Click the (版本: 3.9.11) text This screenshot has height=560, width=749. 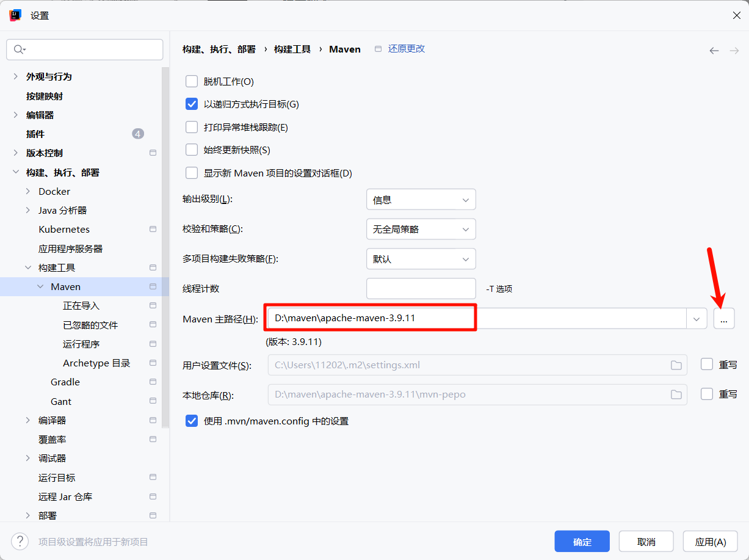pos(294,342)
